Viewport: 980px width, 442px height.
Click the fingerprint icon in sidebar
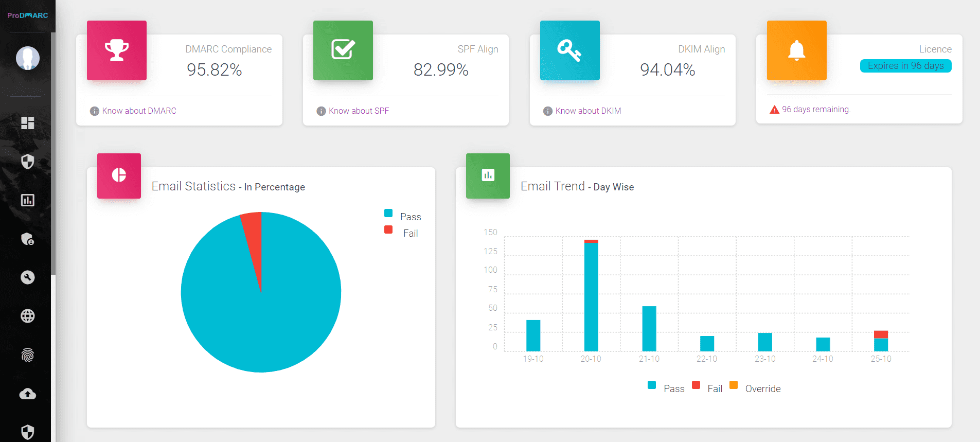(x=28, y=355)
